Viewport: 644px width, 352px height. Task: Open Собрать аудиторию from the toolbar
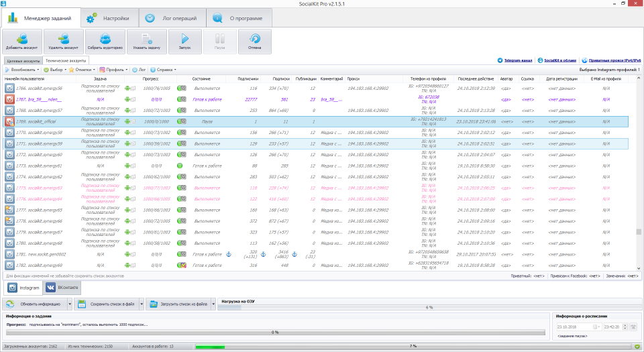(105, 42)
